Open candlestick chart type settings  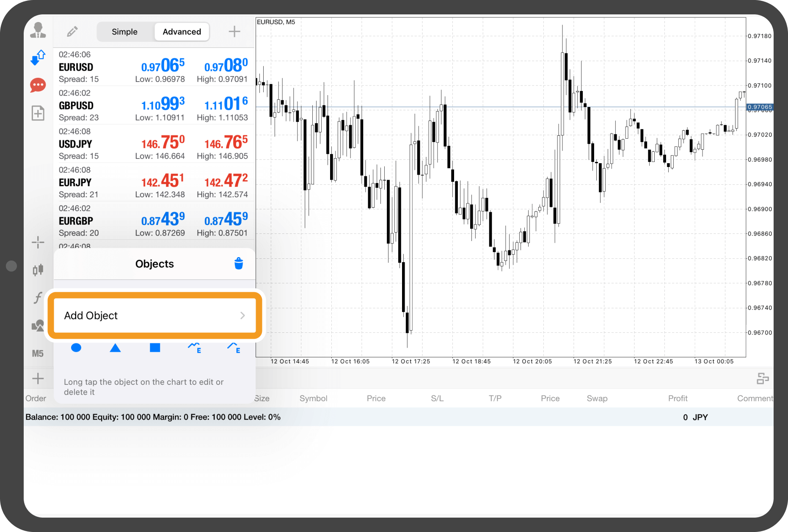click(38, 270)
